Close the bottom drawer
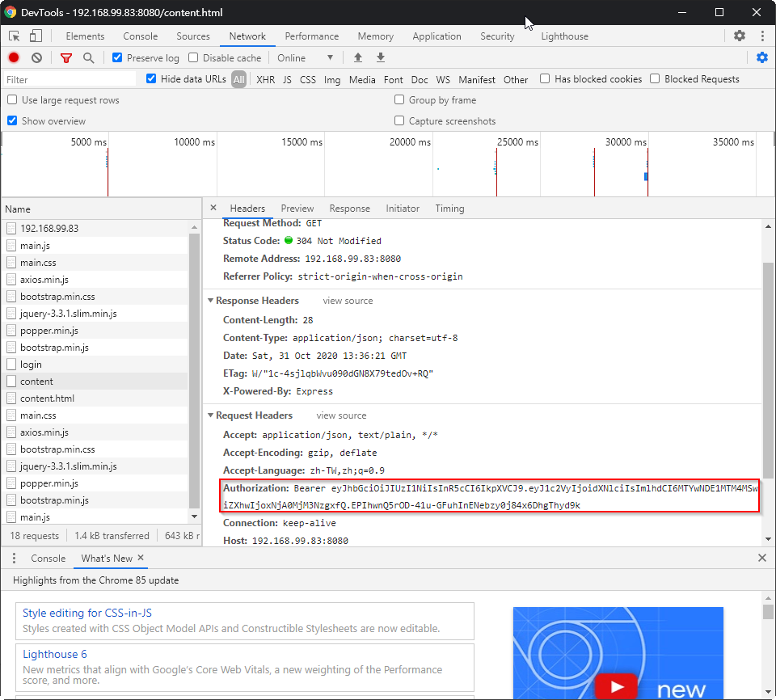This screenshot has height=700, width=776. click(762, 558)
